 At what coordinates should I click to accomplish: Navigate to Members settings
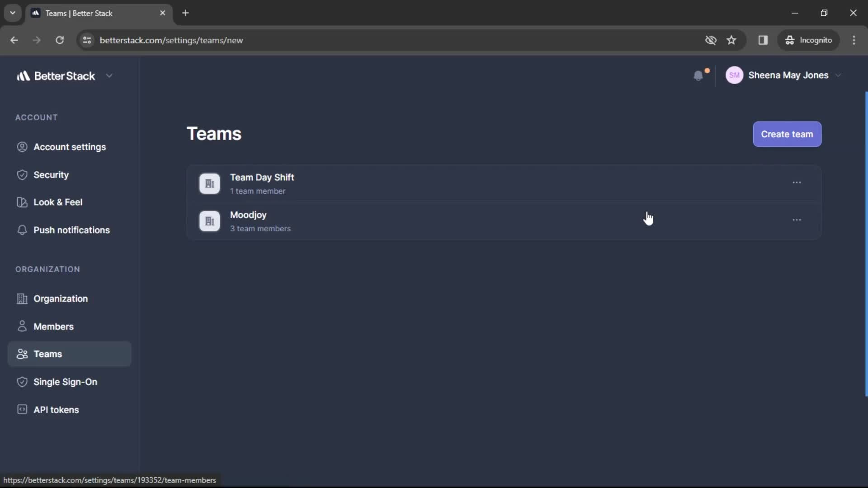53,327
